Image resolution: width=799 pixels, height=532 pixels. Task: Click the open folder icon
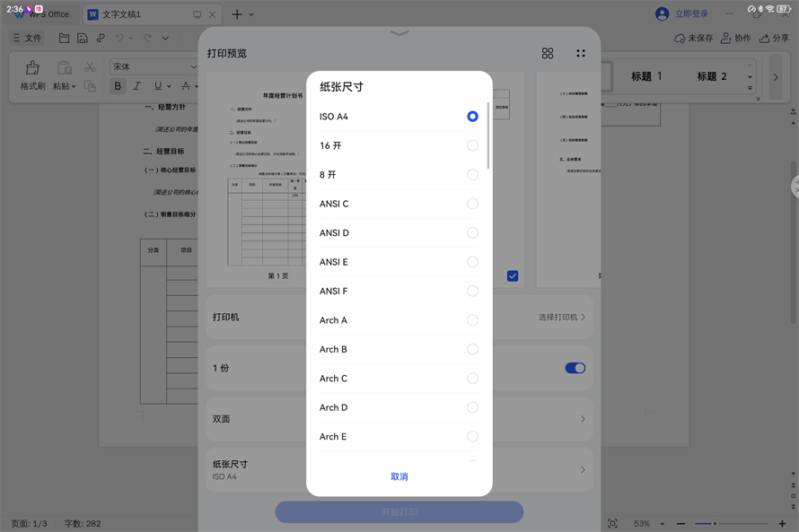click(64, 39)
